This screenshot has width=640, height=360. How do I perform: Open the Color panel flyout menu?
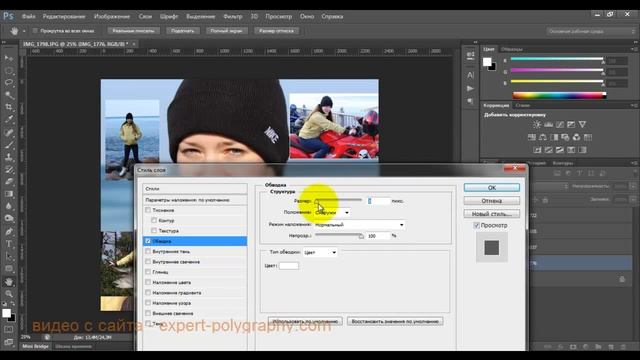pyautogui.click(x=634, y=49)
